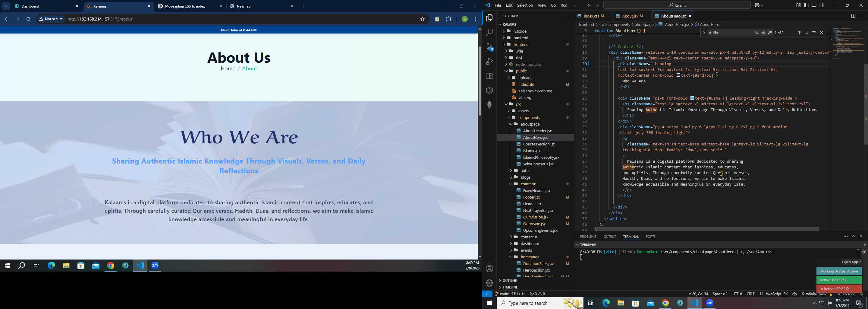Click the Home breadcrumb link on About page

(x=228, y=69)
